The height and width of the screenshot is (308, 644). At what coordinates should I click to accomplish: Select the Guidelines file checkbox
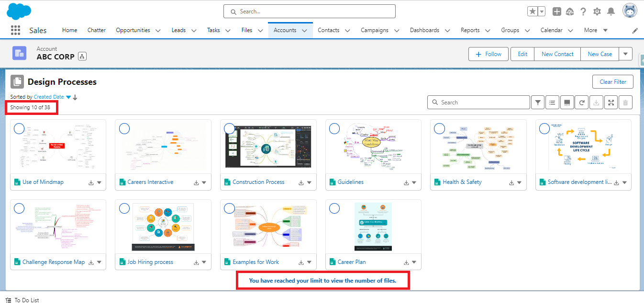pyautogui.click(x=334, y=128)
